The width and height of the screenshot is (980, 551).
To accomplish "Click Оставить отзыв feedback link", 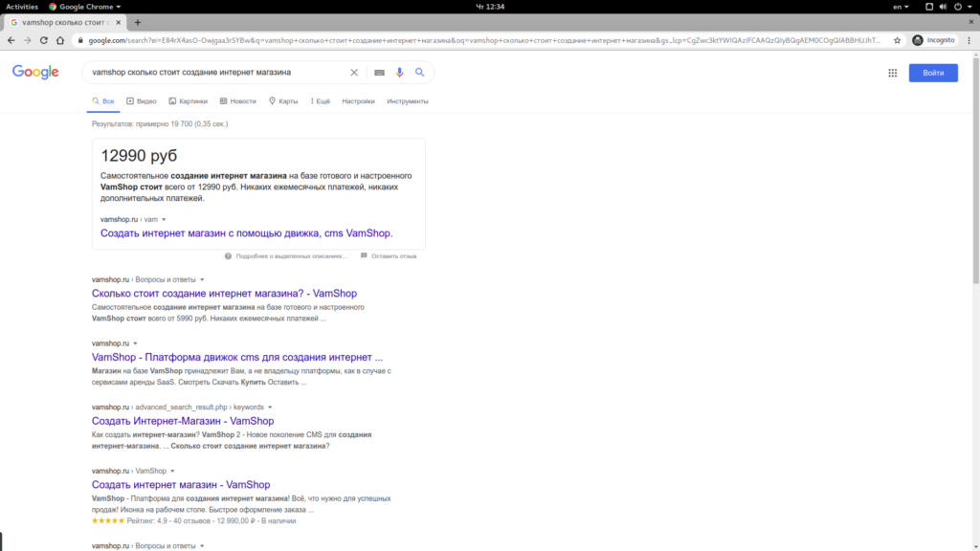I will (393, 256).
